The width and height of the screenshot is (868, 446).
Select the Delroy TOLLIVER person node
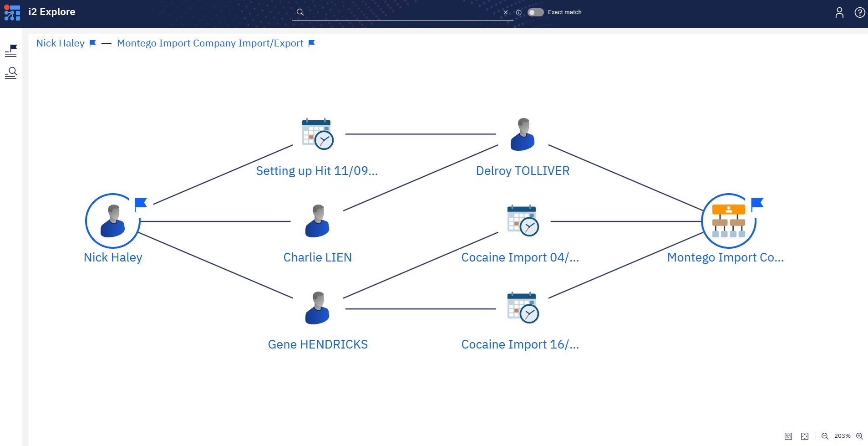point(523,135)
